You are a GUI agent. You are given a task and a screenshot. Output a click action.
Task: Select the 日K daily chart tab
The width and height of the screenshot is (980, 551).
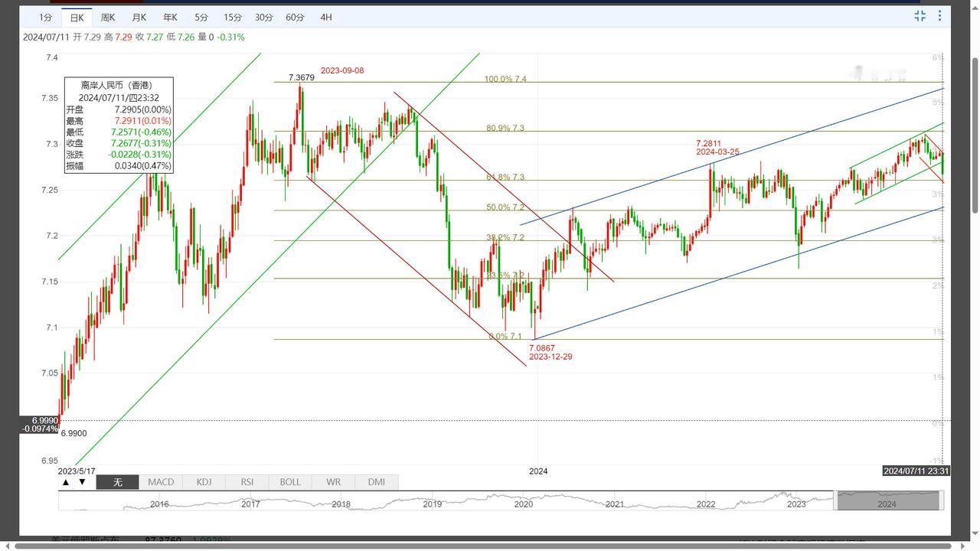[77, 17]
